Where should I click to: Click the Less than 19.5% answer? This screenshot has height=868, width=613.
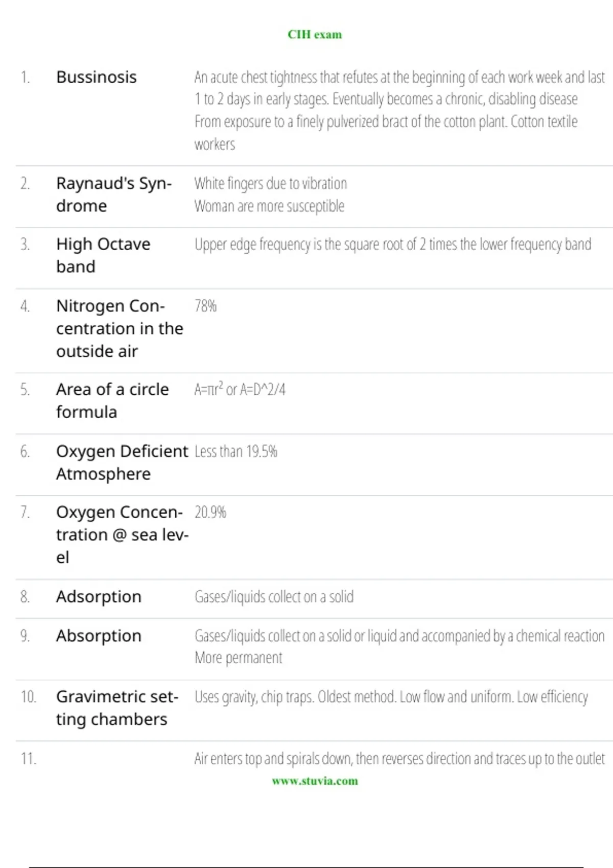pyautogui.click(x=236, y=451)
